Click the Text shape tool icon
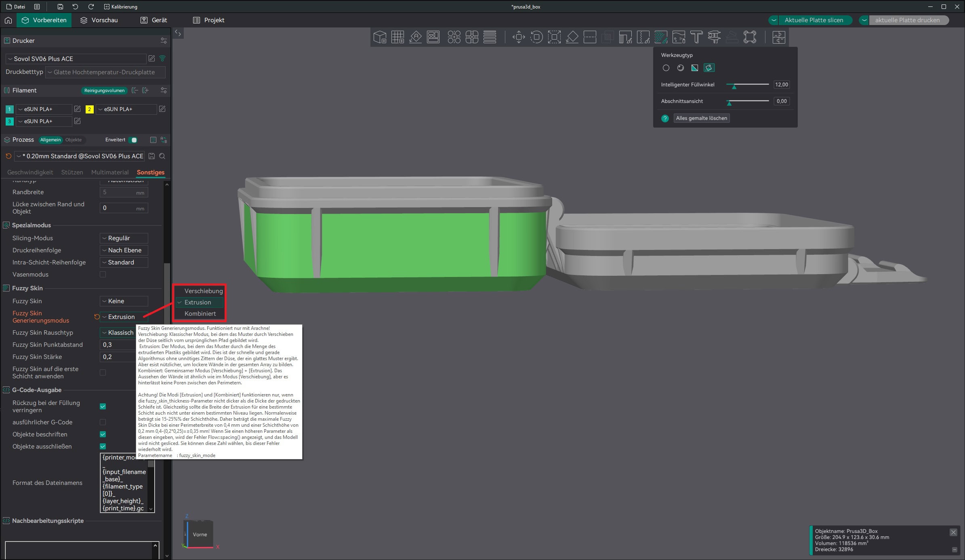This screenshot has width=965, height=560. click(x=696, y=37)
